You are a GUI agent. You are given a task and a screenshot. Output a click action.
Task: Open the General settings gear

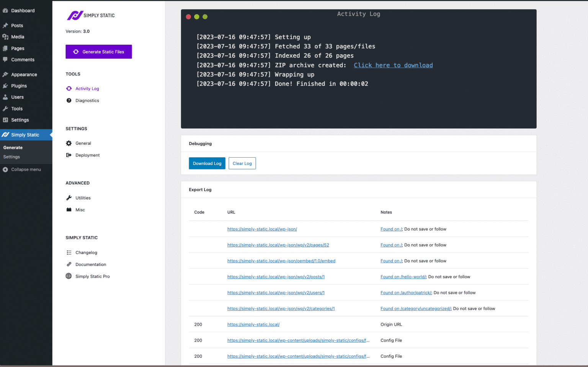click(83, 143)
